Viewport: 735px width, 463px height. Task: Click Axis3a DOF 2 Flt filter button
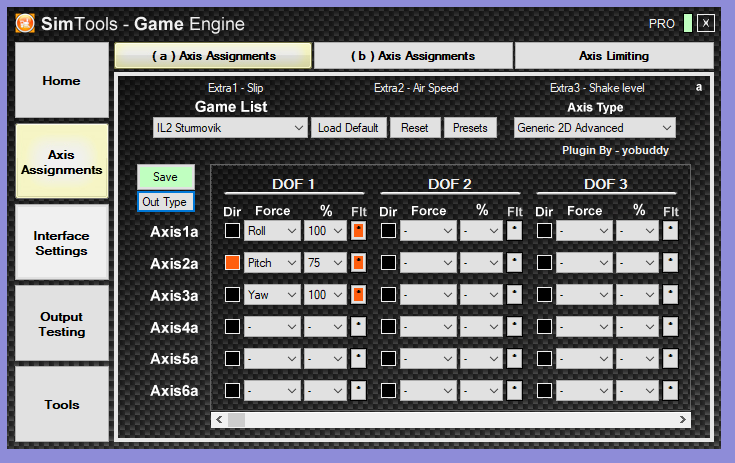(x=515, y=294)
